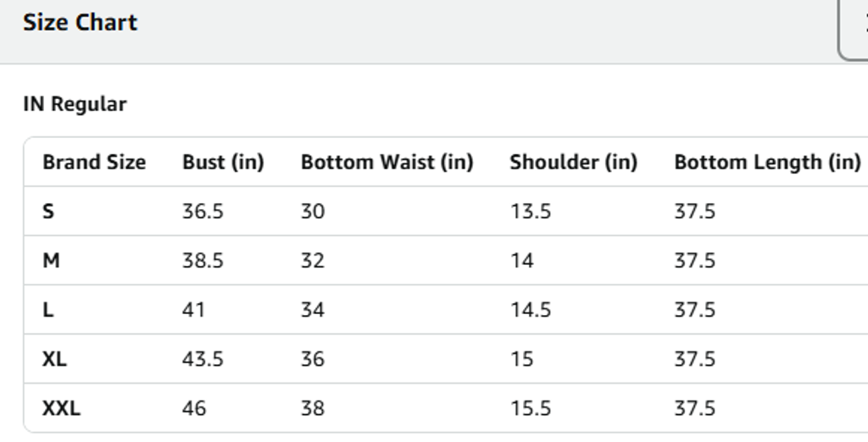Click the Bottom Length (in) header
The height and width of the screenshot is (442, 868).
click(x=767, y=162)
